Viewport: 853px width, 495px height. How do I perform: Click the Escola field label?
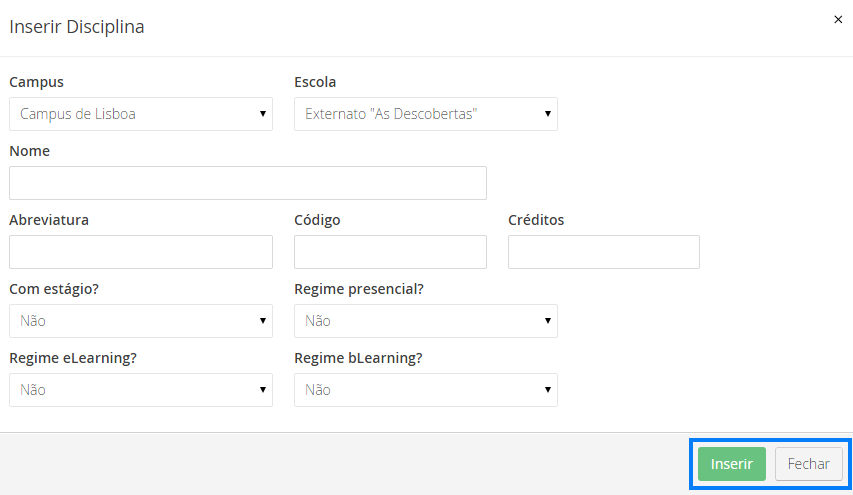click(x=315, y=82)
